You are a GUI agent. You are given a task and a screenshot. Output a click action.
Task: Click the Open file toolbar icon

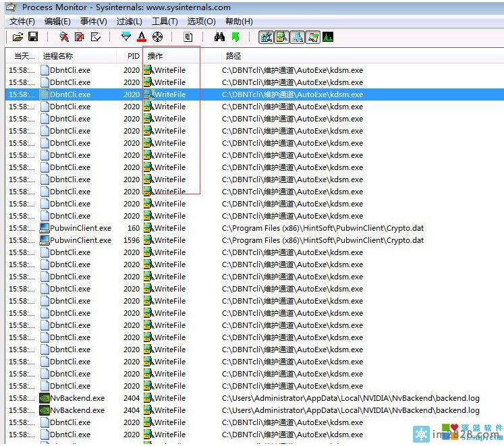pos(18,37)
